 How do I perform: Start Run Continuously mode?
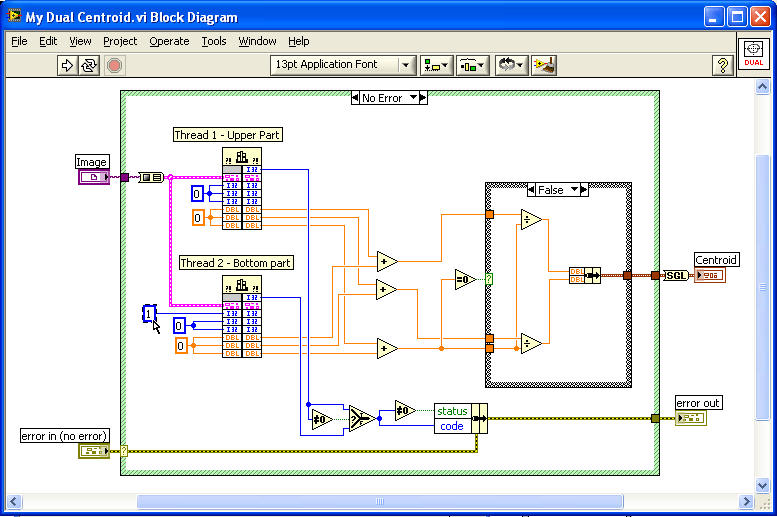(89, 65)
